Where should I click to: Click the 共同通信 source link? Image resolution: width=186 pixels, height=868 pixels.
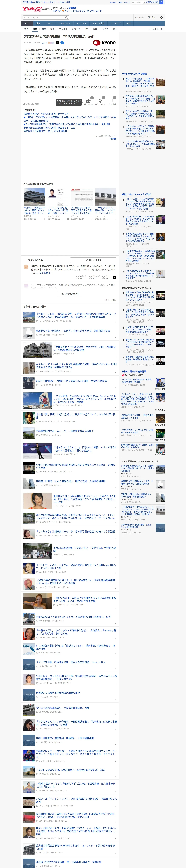(113, 139)
